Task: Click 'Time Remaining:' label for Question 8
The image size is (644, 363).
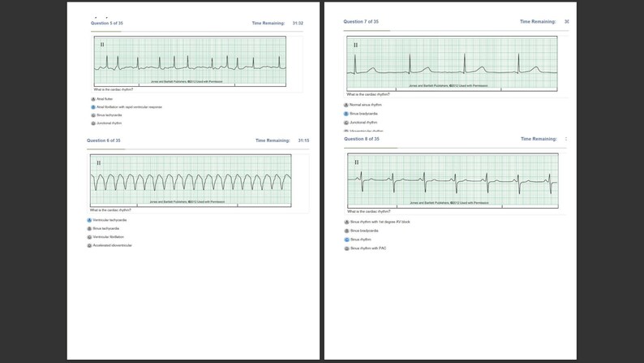Action: coord(539,140)
